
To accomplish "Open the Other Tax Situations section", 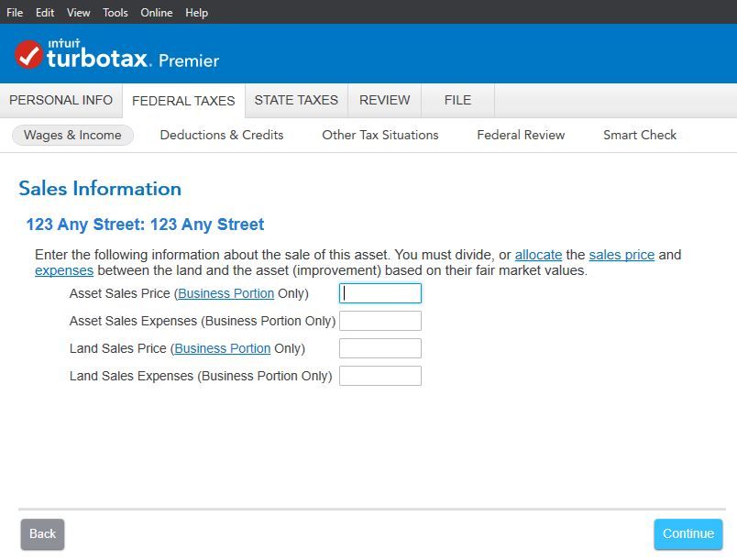I will (x=380, y=135).
